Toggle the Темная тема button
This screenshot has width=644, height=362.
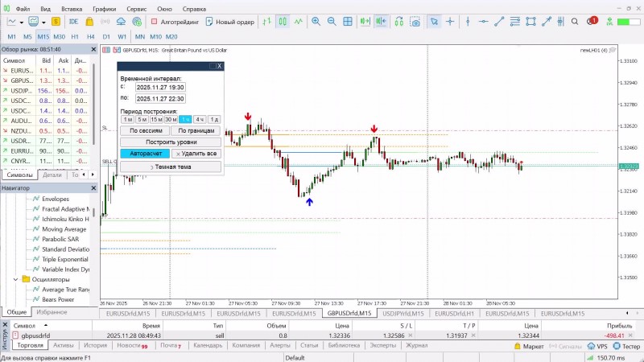171,167
